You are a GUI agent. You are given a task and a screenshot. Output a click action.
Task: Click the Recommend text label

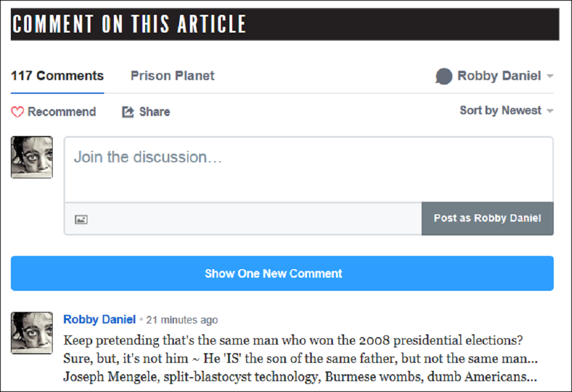tap(62, 112)
